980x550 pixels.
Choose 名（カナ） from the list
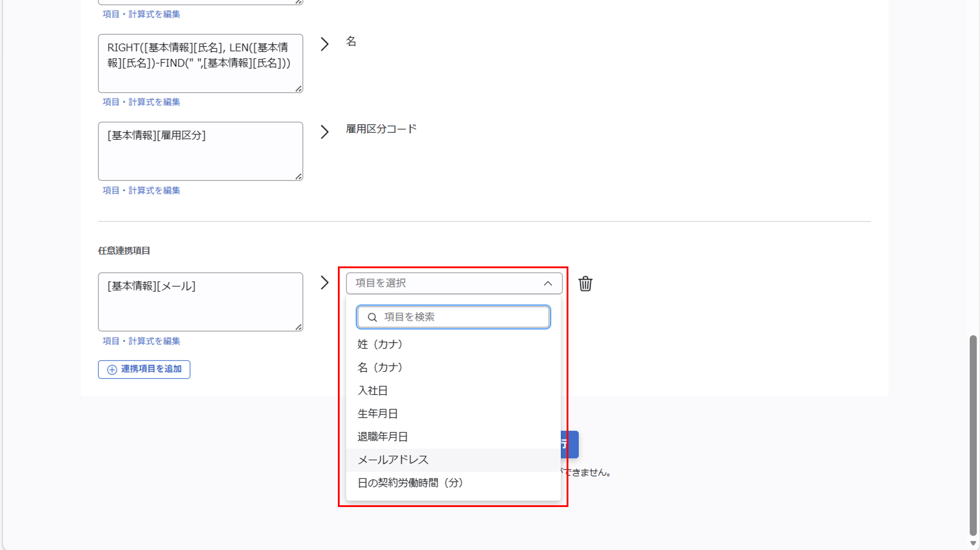[453, 367]
